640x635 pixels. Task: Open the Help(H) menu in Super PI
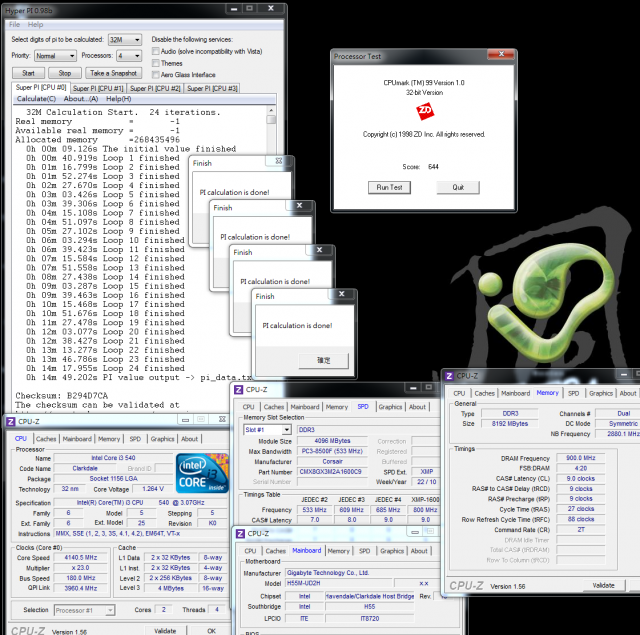118,99
